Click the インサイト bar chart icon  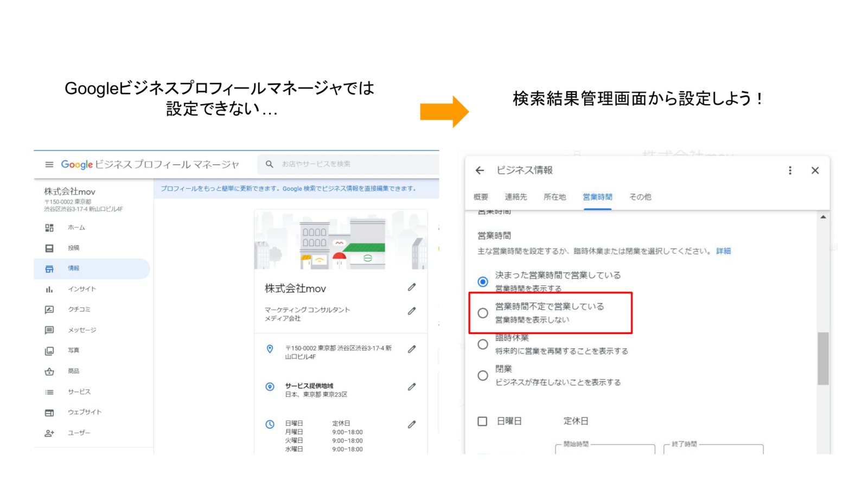coord(49,290)
